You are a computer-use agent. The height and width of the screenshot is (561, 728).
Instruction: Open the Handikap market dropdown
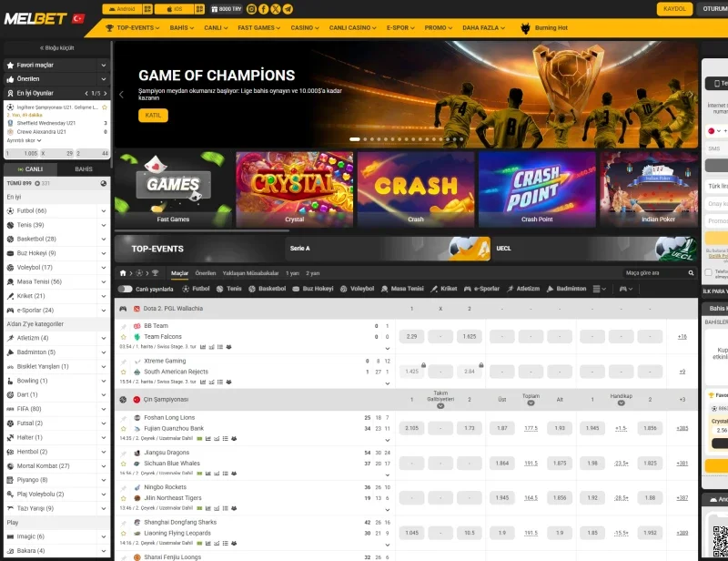[622, 403]
